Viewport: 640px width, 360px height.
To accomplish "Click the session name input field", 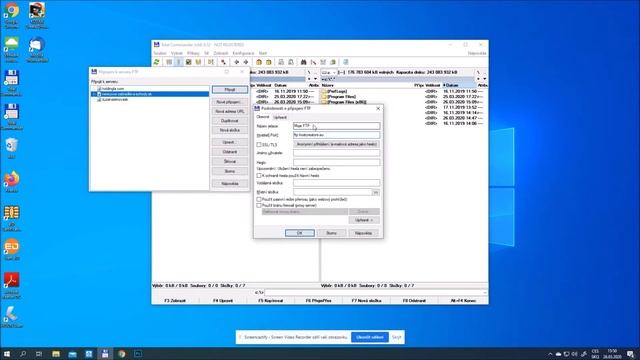I will coord(336,126).
